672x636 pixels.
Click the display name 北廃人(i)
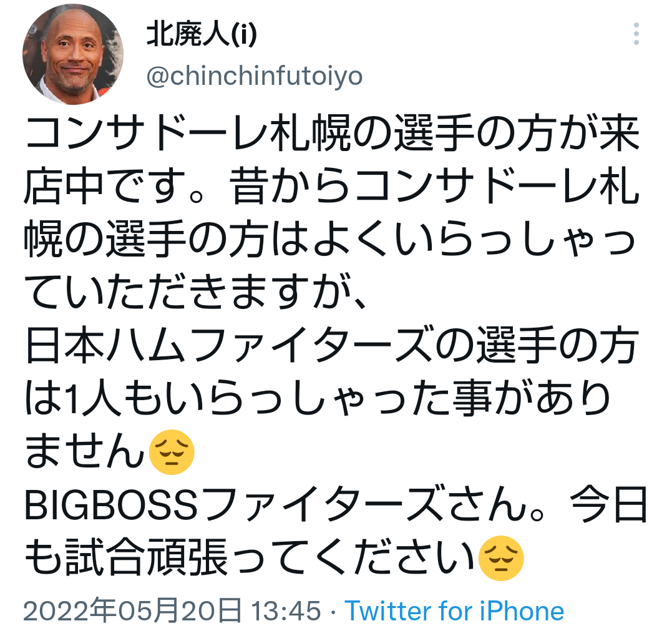pos(202,34)
